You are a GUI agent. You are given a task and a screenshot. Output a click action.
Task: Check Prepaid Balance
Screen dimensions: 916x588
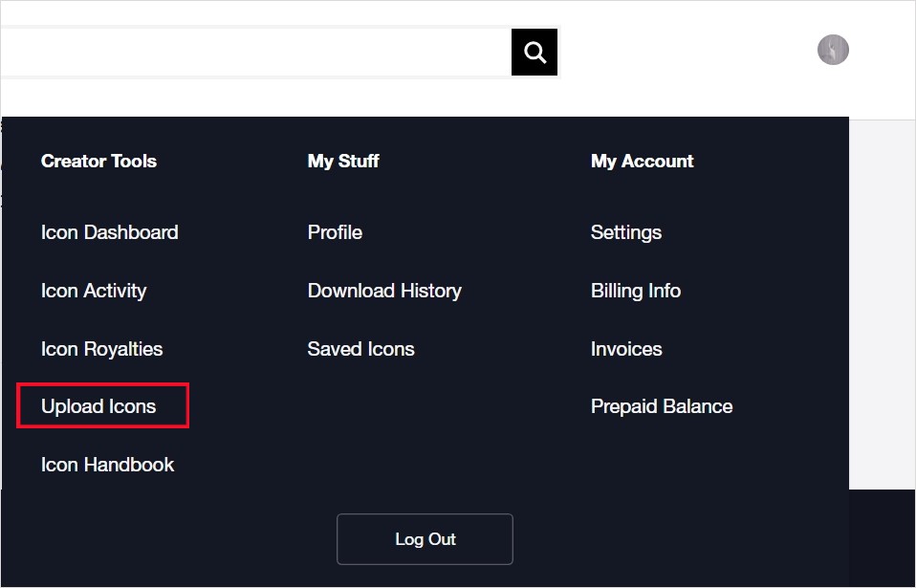662,406
